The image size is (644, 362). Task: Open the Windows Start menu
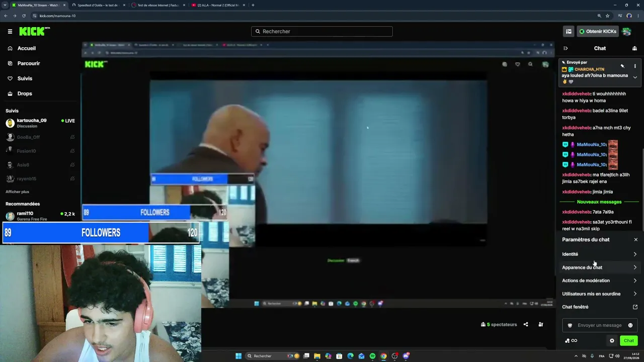(x=238, y=356)
